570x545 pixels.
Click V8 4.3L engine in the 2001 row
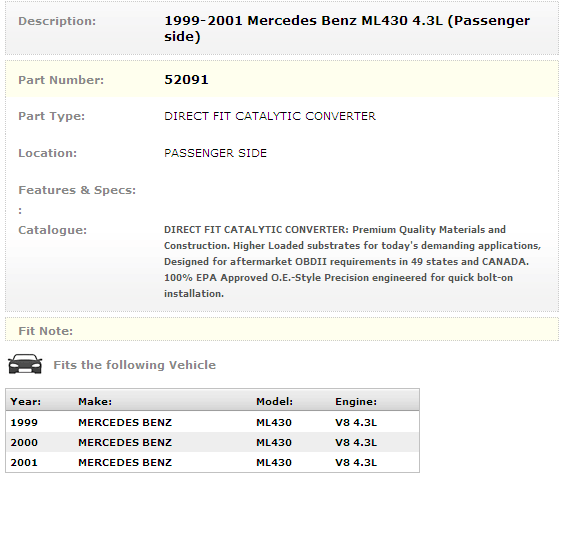pyautogui.click(x=356, y=462)
